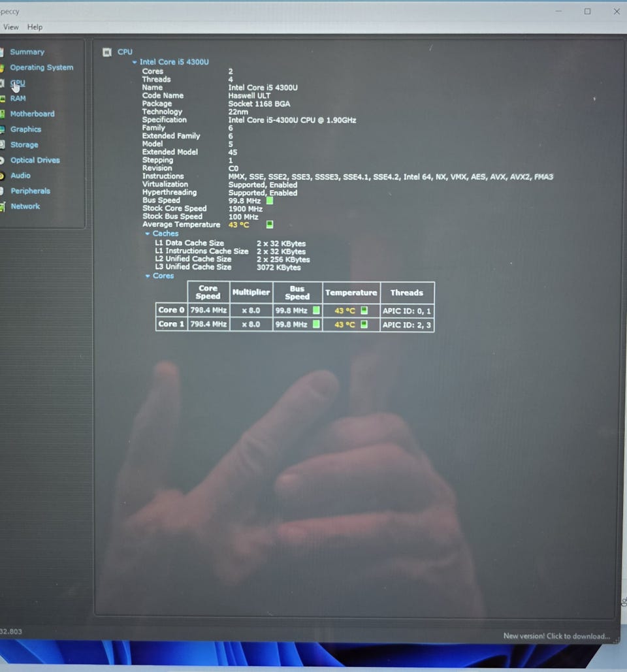Click 'APIC ID: 0, 1' cell
Image resolution: width=627 pixels, height=672 pixels.
pos(407,311)
